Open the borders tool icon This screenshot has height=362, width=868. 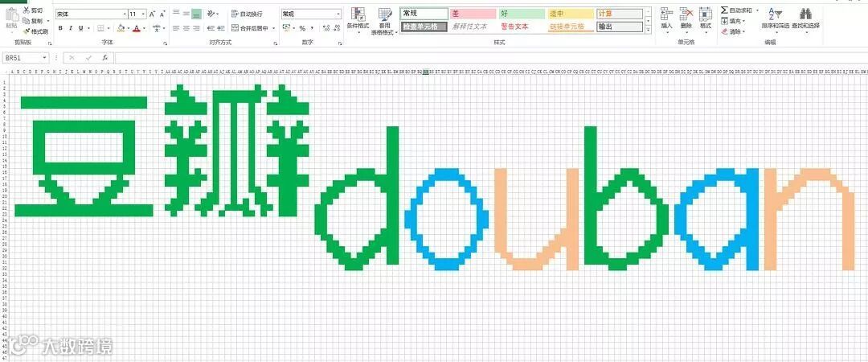100,28
